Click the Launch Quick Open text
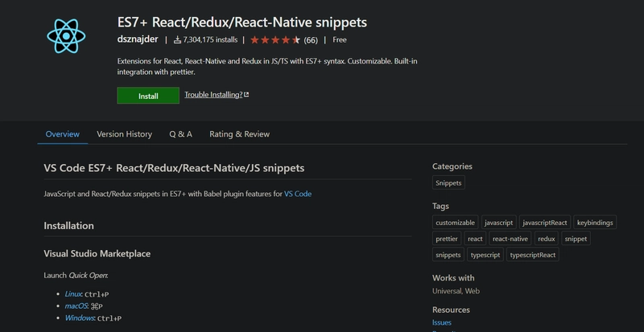Viewport: 644px width, 332px height. point(76,276)
